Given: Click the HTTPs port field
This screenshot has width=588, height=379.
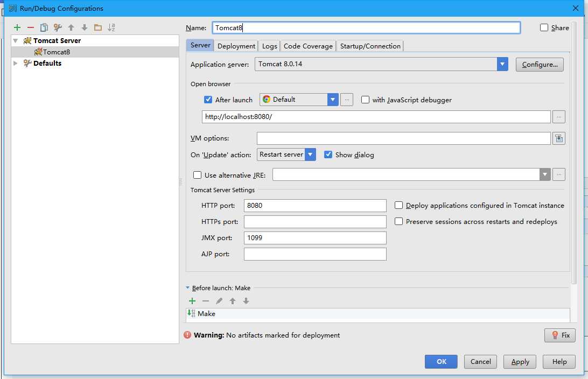Looking at the screenshot, I should [315, 222].
